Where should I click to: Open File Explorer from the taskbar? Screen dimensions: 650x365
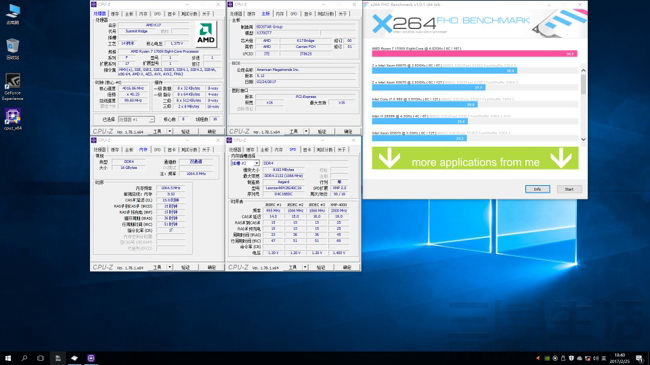click(x=58, y=358)
